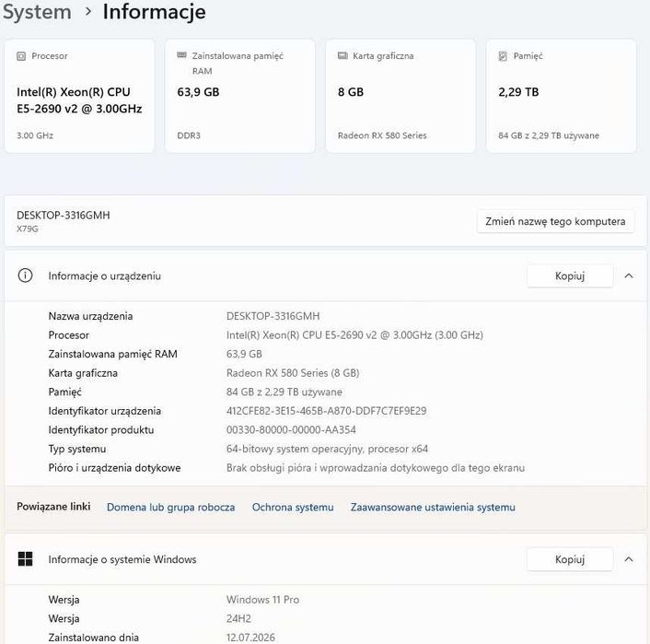Click the Typ systemu label
This screenshot has width=650, height=644.
[x=77, y=449]
